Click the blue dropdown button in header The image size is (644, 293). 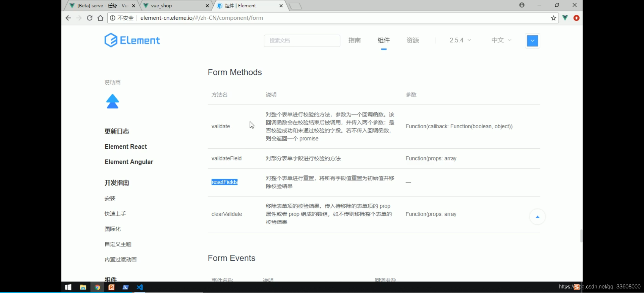(532, 41)
